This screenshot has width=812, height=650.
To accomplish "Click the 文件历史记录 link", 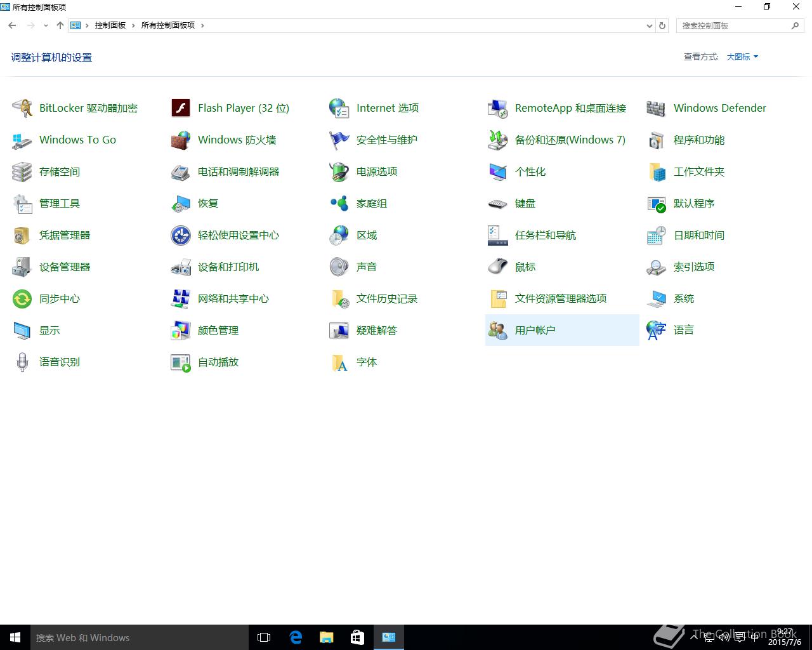I will [x=387, y=298].
